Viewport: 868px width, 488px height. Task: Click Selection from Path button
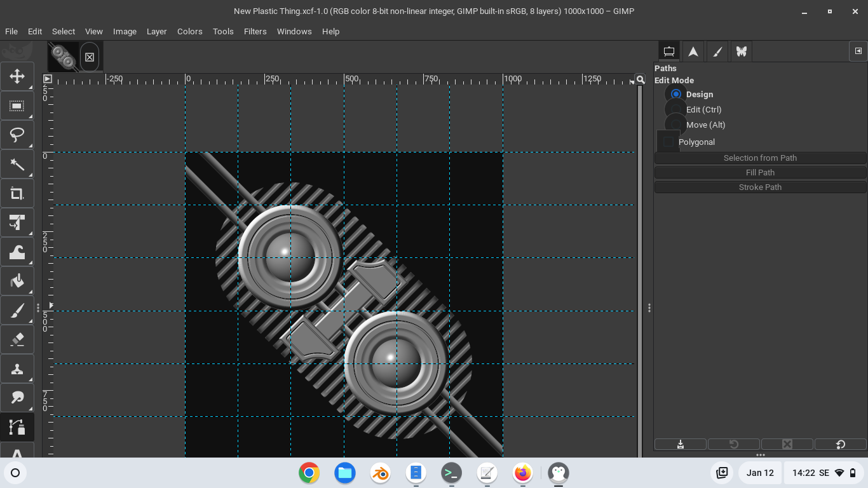pos(760,158)
